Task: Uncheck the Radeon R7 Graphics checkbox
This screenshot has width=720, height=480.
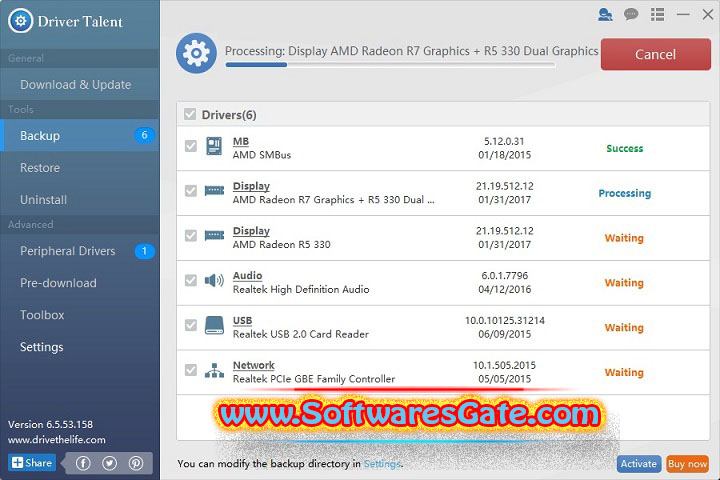Action: click(x=191, y=191)
